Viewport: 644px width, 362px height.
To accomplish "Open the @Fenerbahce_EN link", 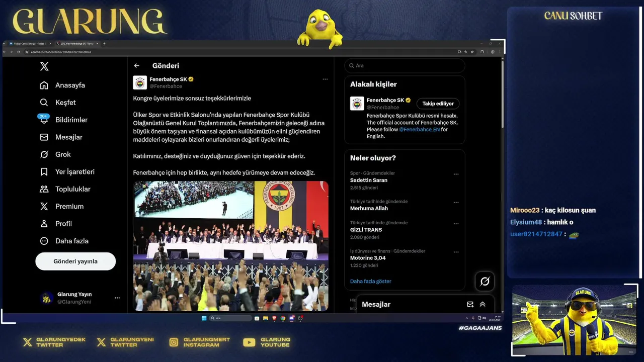I will (x=419, y=129).
